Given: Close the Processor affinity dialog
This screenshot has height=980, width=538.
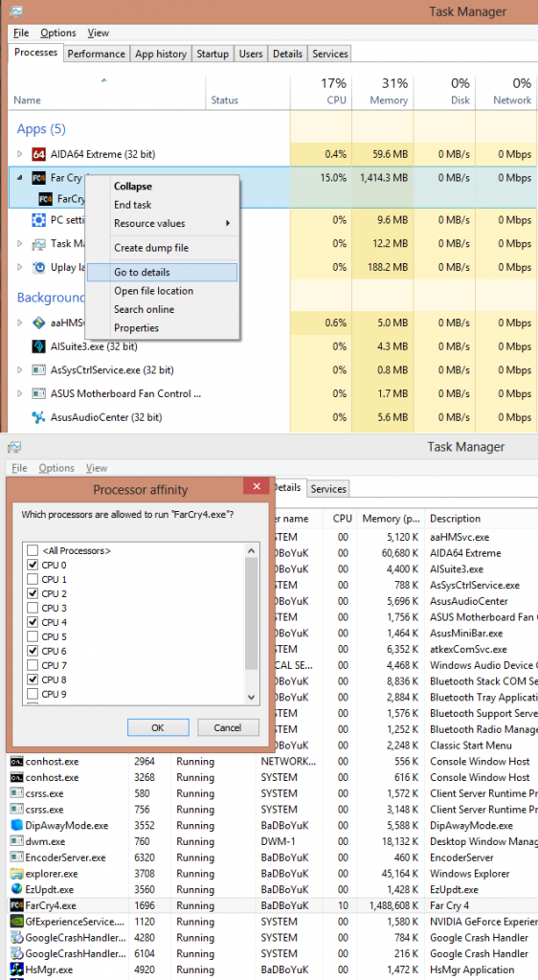Looking at the screenshot, I should (257, 486).
